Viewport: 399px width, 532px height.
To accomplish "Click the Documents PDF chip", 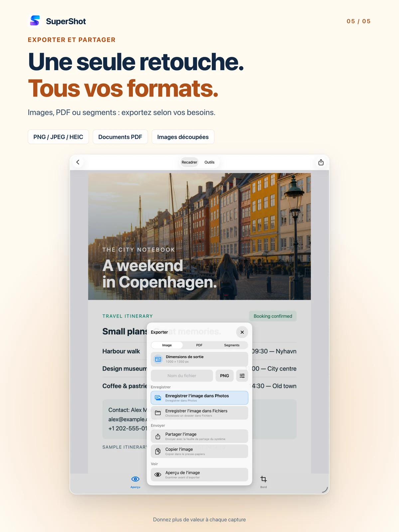I will pos(120,137).
